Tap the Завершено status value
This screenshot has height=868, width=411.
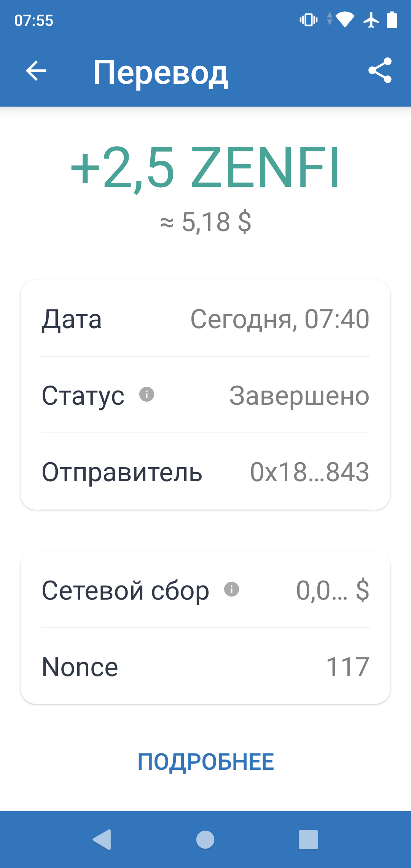click(299, 396)
